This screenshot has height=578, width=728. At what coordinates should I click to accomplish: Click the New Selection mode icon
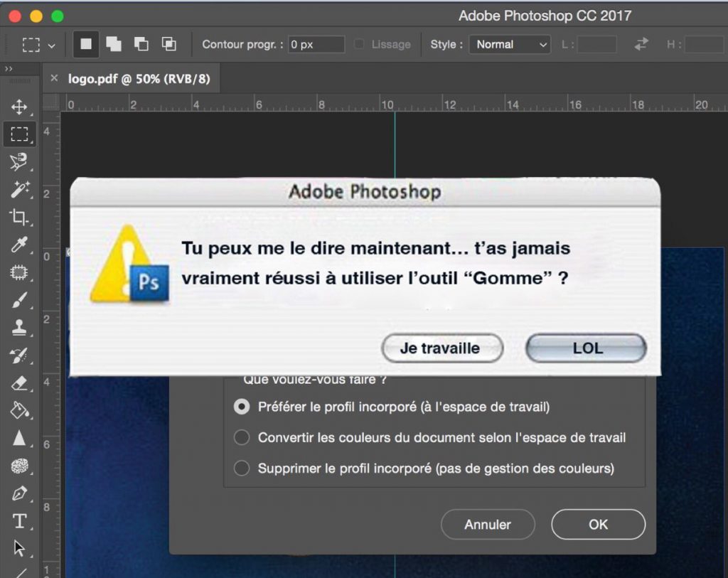(86, 44)
